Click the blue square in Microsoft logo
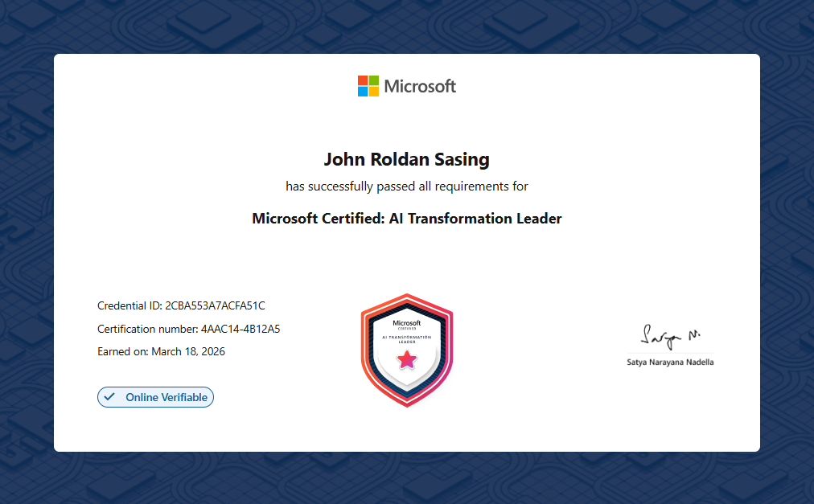Image resolution: width=814 pixels, height=504 pixels. coord(363,92)
